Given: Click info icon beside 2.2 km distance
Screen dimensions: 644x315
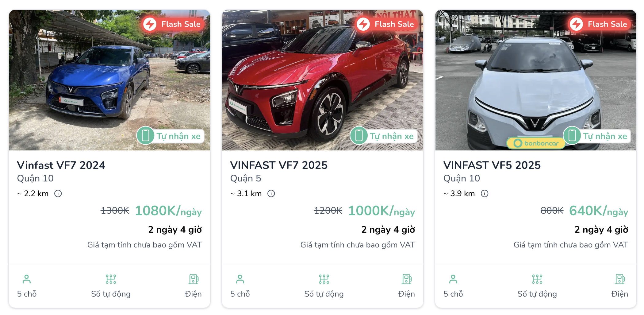Looking at the screenshot, I should click(58, 193).
